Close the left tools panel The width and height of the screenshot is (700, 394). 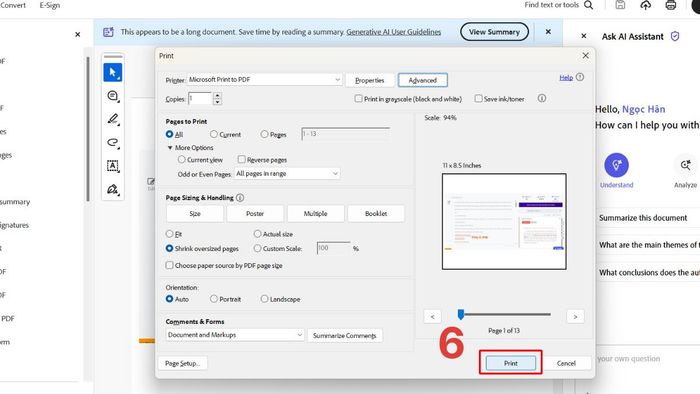pyautogui.click(x=78, y=34)
